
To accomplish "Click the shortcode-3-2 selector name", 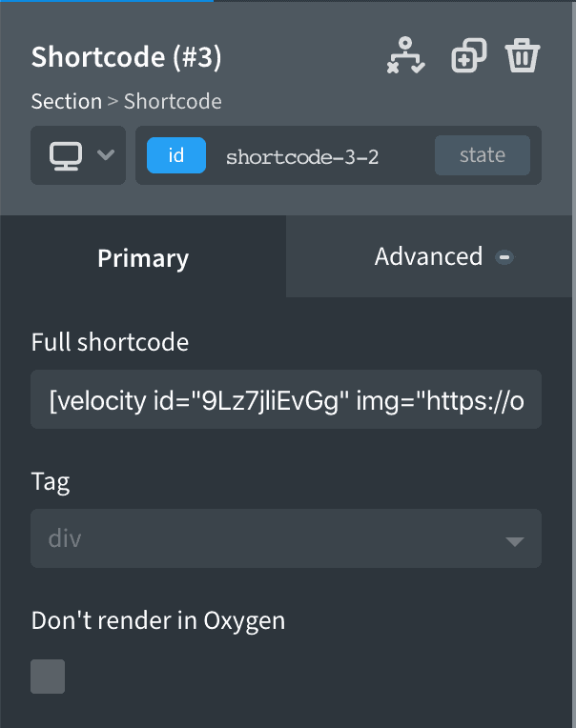I will tap(302, 156).
